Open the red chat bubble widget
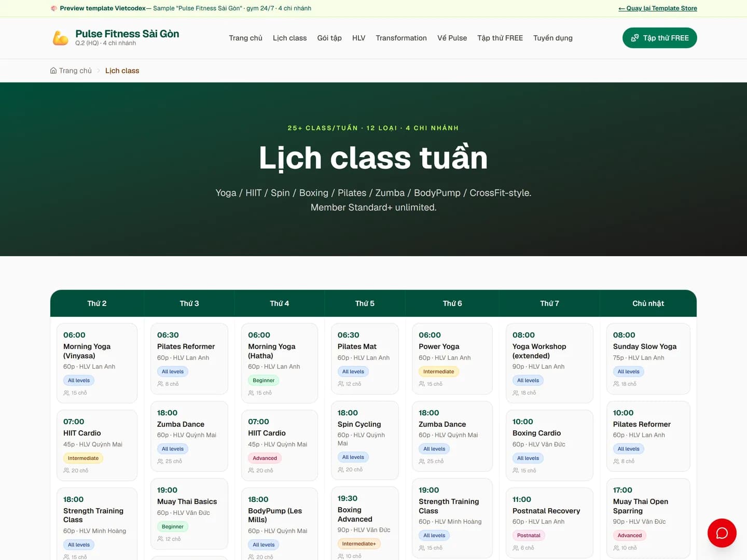Screen dimensions: 747x560 click(722, 533)
